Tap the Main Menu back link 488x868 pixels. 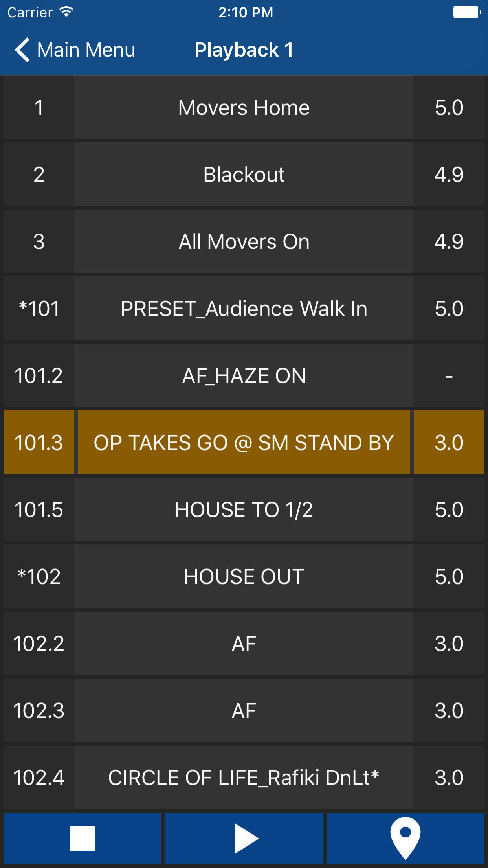pyautogui.click(x=86, y=50)
